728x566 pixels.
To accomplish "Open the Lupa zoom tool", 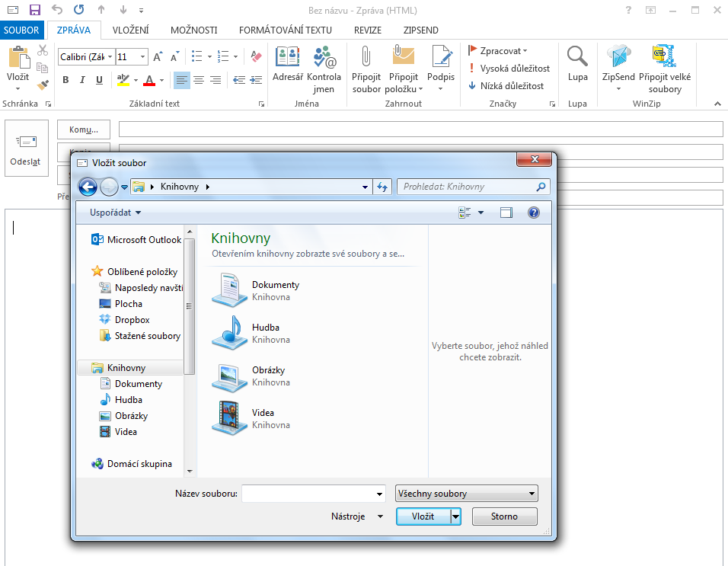I will tap(577, 64).
